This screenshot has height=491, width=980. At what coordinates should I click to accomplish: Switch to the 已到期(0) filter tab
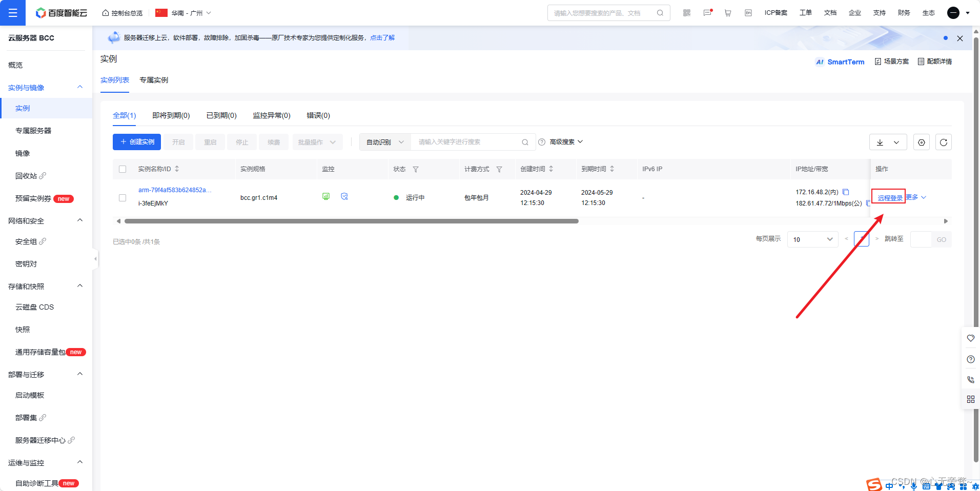221,115
